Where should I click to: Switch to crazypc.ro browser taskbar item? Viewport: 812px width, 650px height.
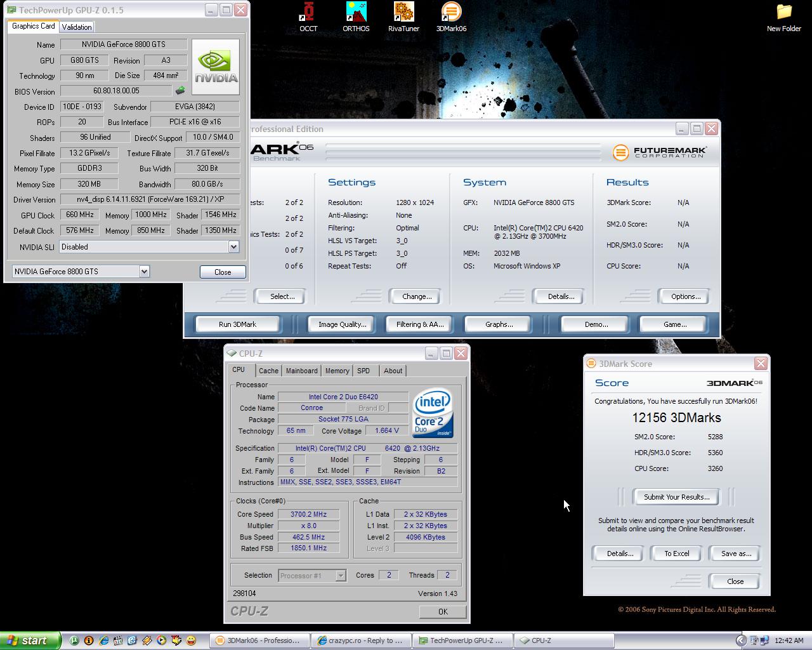[x=362, y=640]
